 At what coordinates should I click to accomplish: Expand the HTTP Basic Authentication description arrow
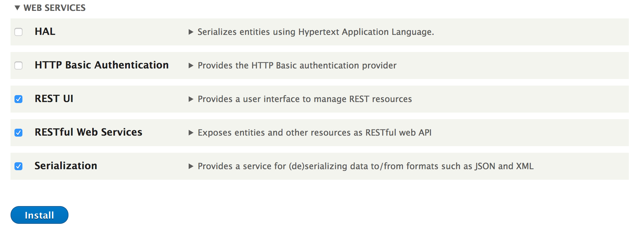point(191,66)
